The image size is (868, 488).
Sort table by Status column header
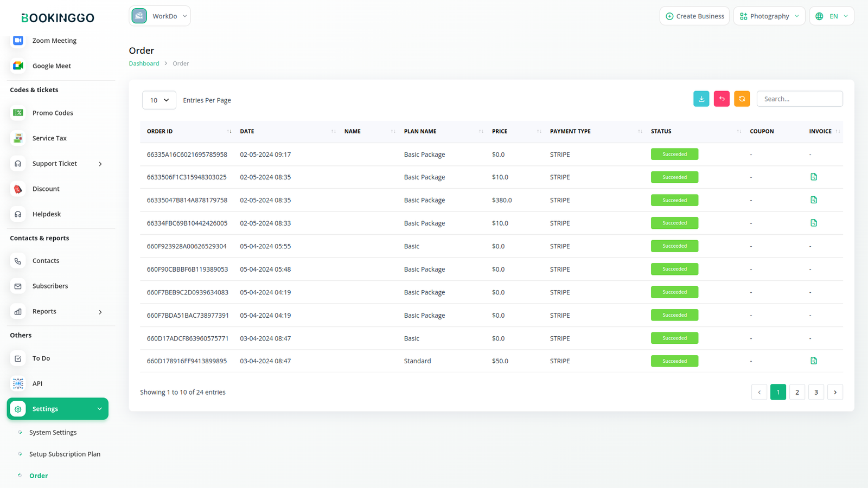661,131
